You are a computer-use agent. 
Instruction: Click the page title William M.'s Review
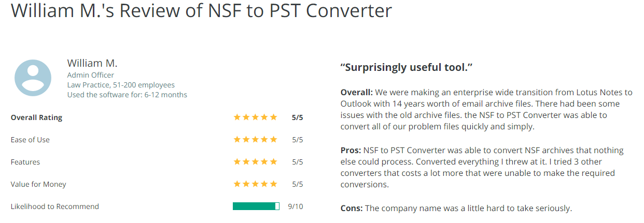tap(201, 10)
